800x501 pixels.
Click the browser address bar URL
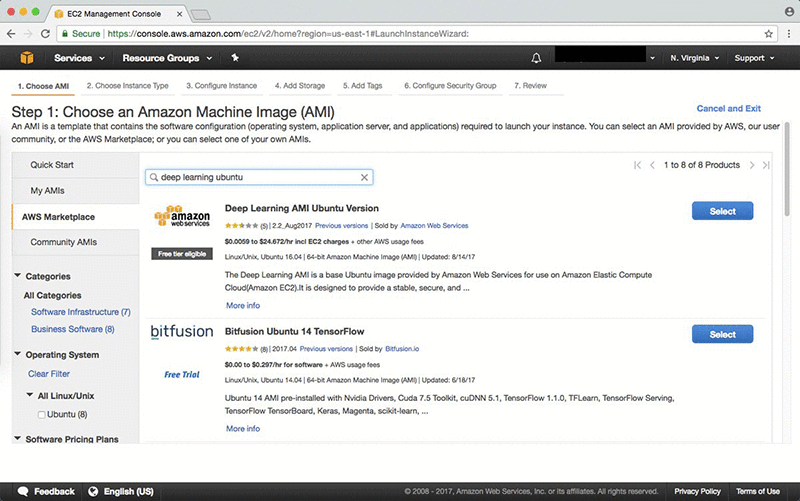[x=288, y=34]
